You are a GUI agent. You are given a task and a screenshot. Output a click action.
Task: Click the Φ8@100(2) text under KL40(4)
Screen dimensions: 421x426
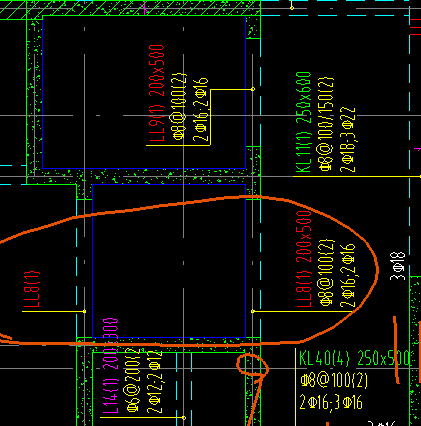(334, 381)
